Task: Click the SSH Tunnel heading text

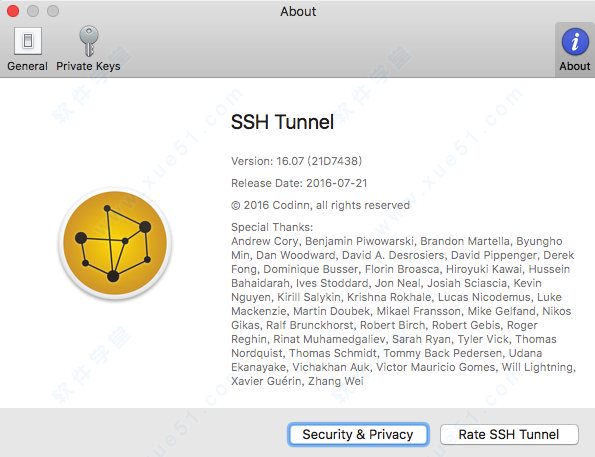Action: click(x=282, y=122)
